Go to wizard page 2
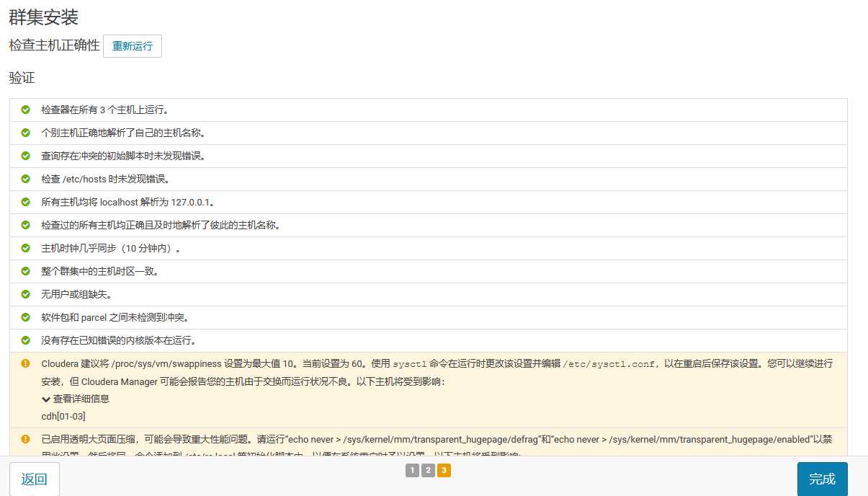The width and height of the screenshot is (868, 496). [x=428, y=471]
